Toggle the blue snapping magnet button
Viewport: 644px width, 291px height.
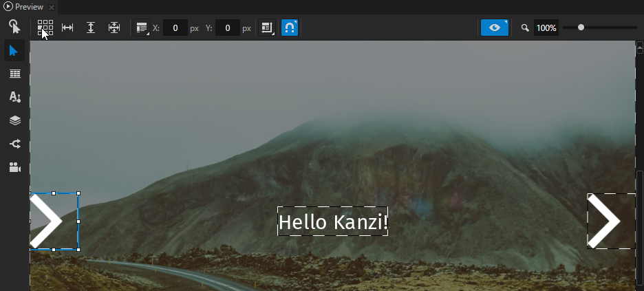pos(290,28)
